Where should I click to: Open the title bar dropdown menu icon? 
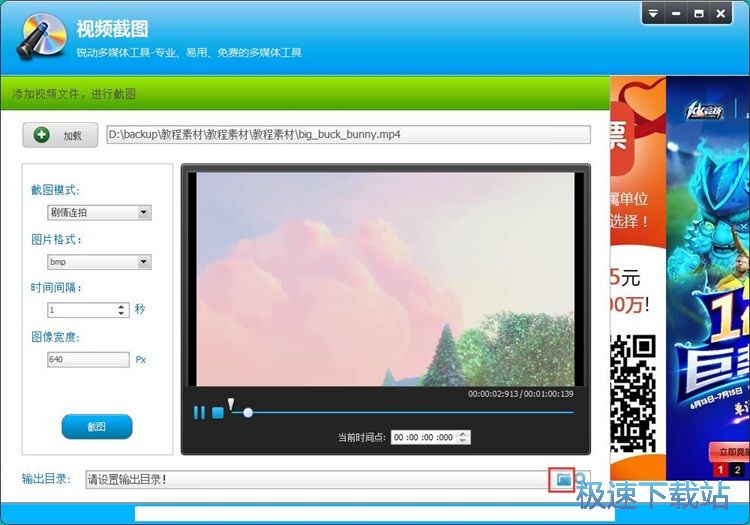tap(653, 14)
